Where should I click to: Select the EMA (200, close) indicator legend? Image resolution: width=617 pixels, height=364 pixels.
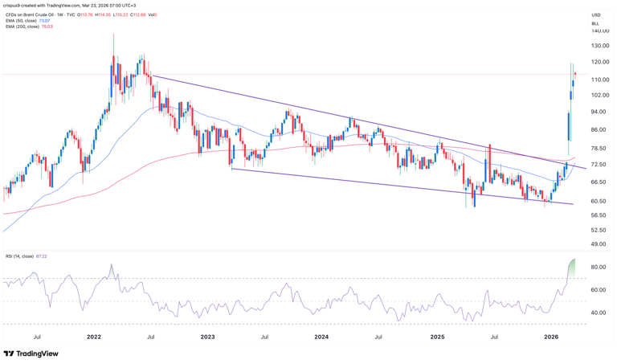[22, 27]
